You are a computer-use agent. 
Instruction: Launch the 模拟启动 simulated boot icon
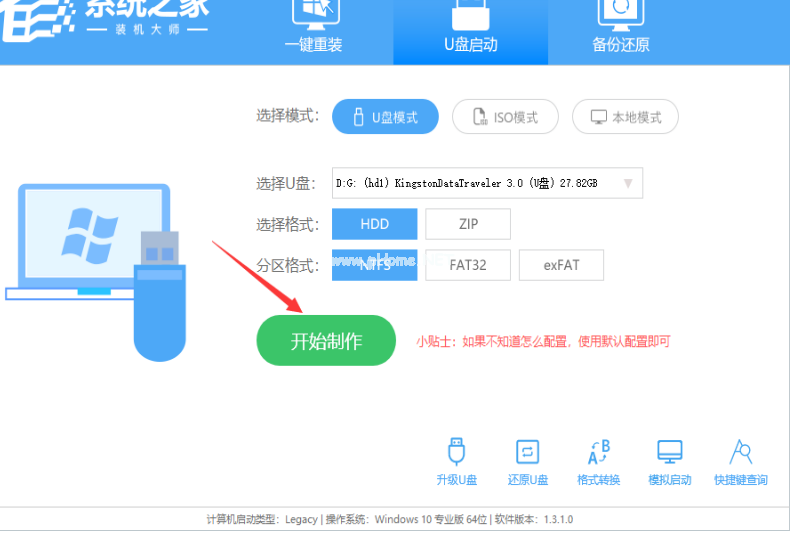(x=669, y=453)
